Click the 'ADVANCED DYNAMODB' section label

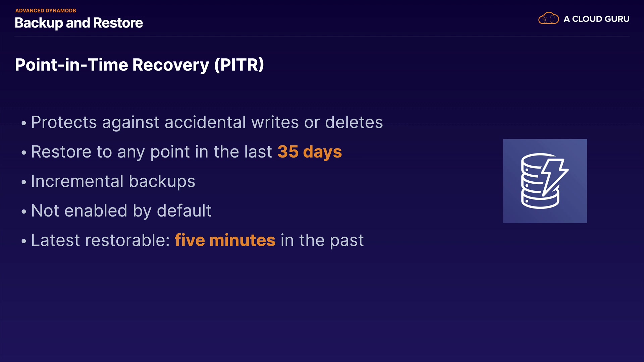pyautogui.click(x=46, y=10)
